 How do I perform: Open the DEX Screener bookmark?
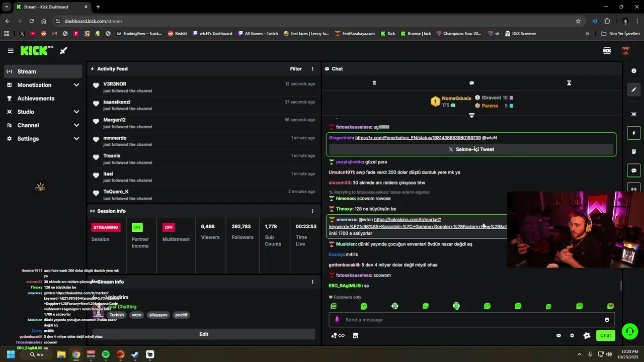pyautogui.click(x=520, y=34)
